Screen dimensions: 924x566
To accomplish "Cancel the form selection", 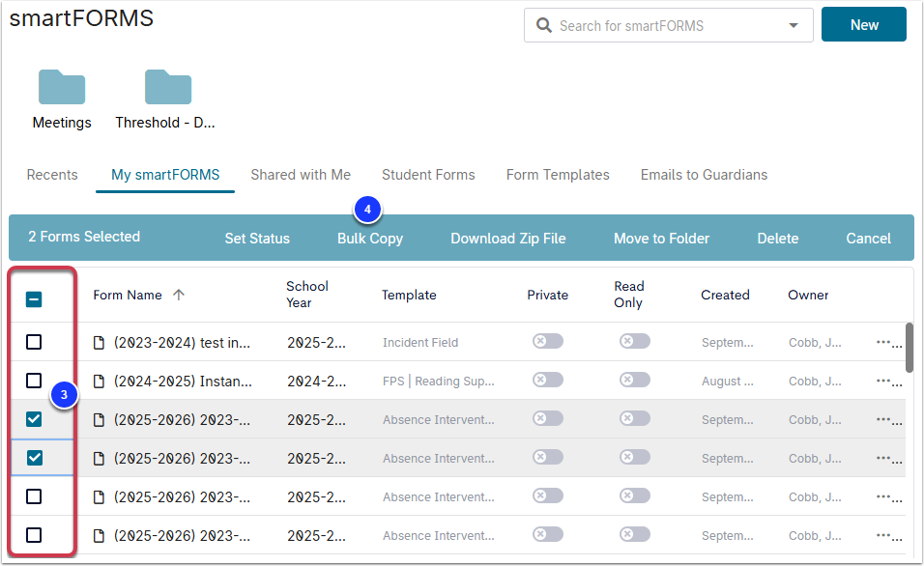I will pyautogui.click(x=869, y=239).
